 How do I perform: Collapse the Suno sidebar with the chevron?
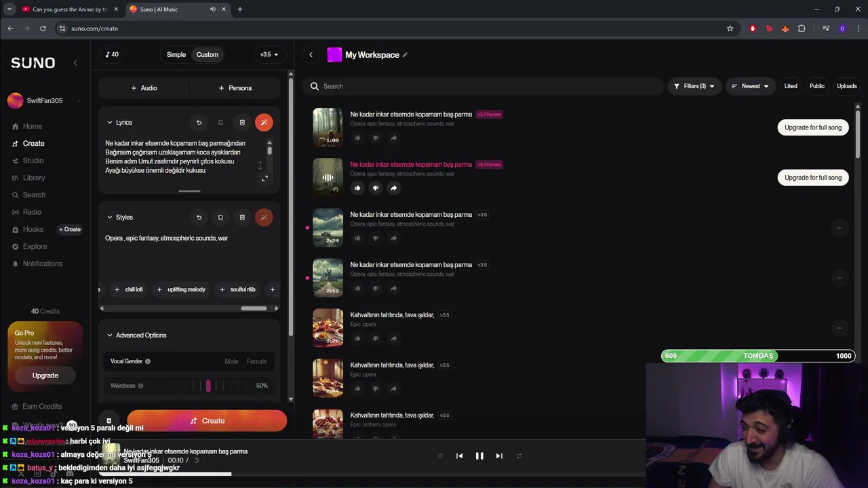coord(75,62)
